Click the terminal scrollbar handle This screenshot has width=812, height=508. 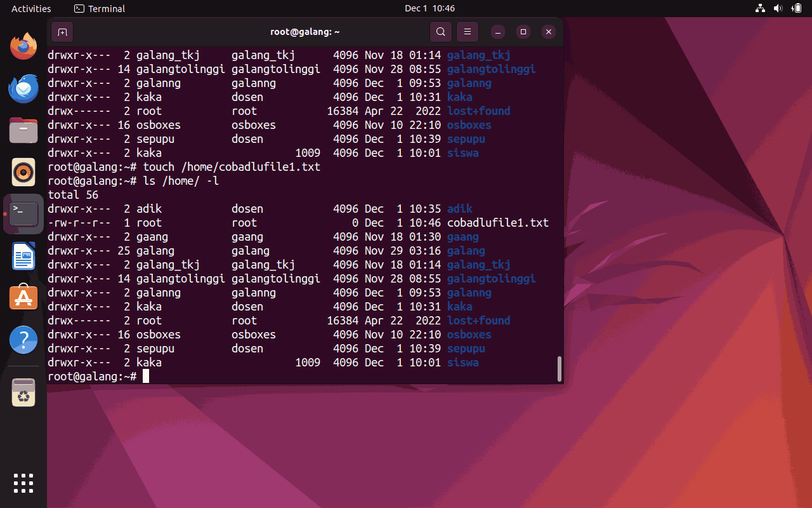pyautogui.click(x=559, y=369)
